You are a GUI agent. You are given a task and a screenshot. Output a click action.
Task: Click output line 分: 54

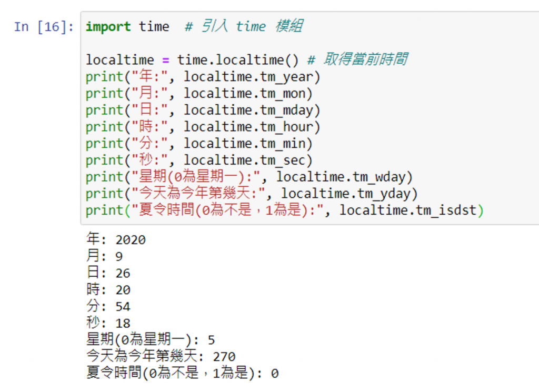tap(108, 306)
